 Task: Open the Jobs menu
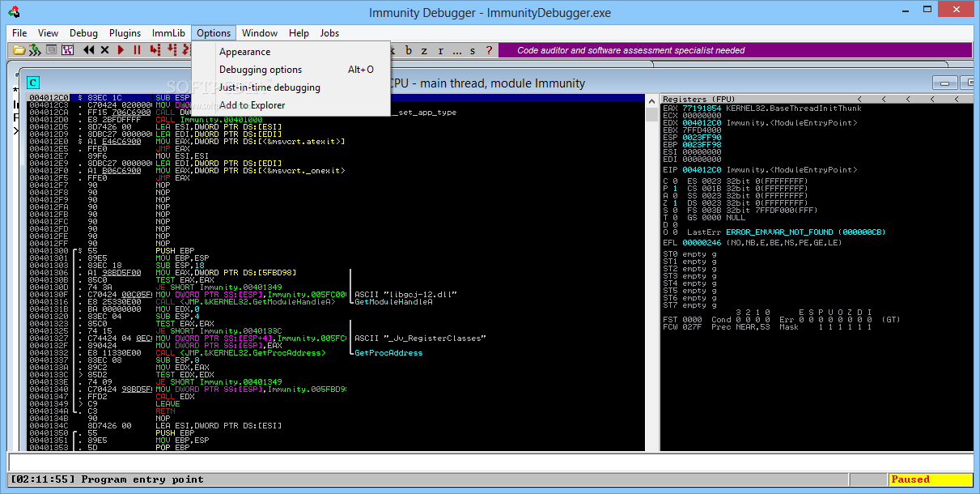(x=329, y=33)
